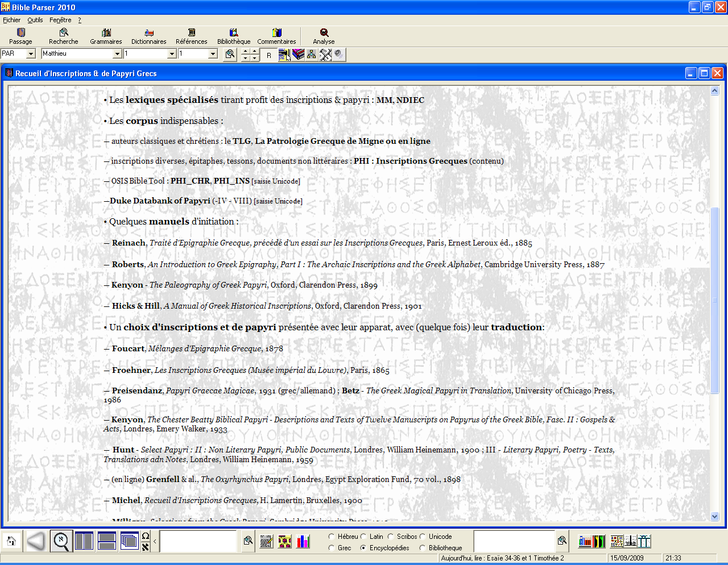Open the PAR version dropdown
This screenshot has height=565, width=728.
pyautogui.click(x=31, y=53)
